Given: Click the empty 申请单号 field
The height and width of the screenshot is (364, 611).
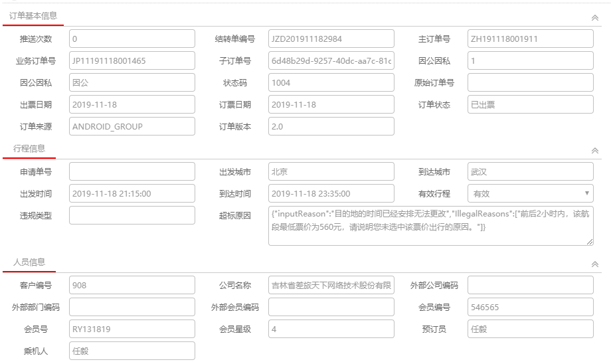Looking at the screenshot, I should point(132,171).
